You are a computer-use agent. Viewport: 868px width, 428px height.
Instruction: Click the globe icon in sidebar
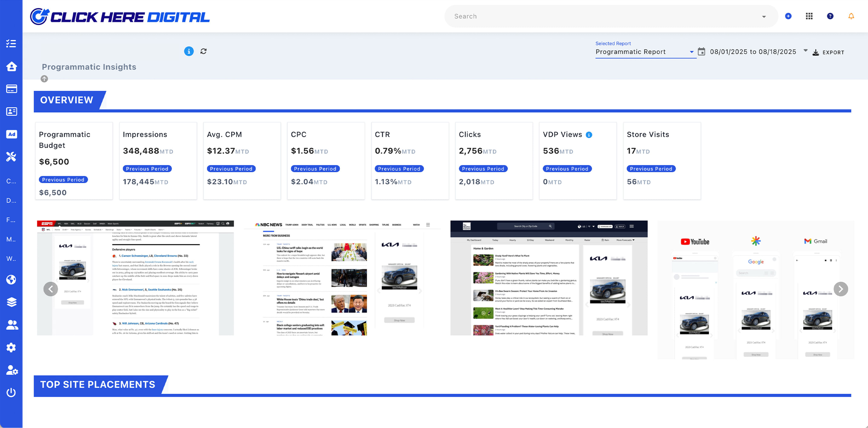click(x=11, y=279)
